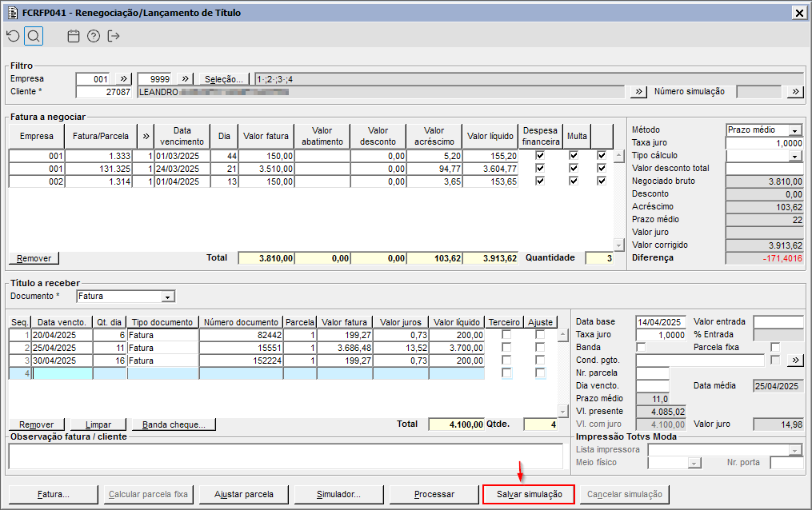This screenshot has height=510, width=812.
Task: Click the refresh/undo arrow toolbar icon
Action: click(x=12, y=36)
